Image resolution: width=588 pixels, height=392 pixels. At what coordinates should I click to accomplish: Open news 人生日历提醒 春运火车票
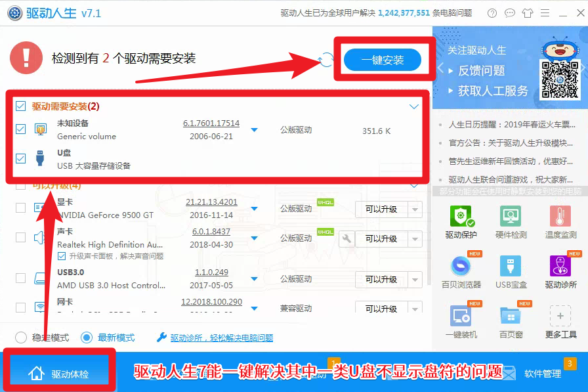[x=511, y=125]
